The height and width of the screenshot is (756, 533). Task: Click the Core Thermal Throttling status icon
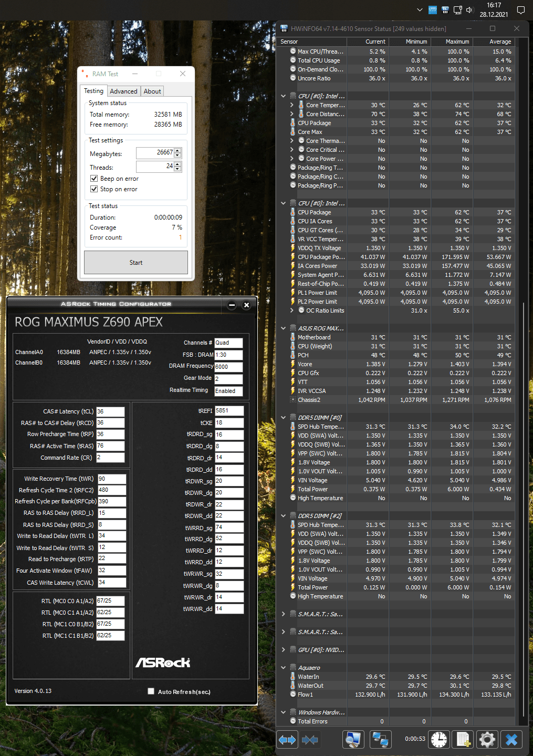click(x=301, y=141)
